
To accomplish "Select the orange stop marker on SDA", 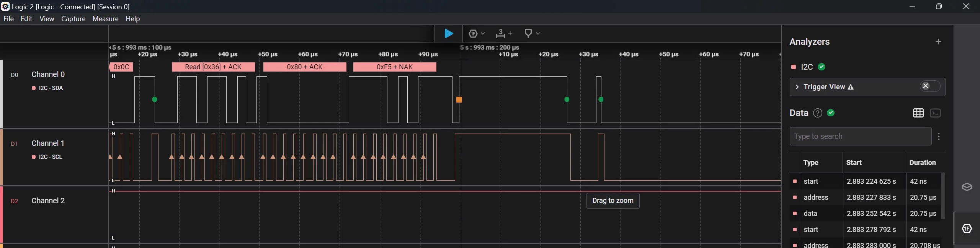I will 459,100.
